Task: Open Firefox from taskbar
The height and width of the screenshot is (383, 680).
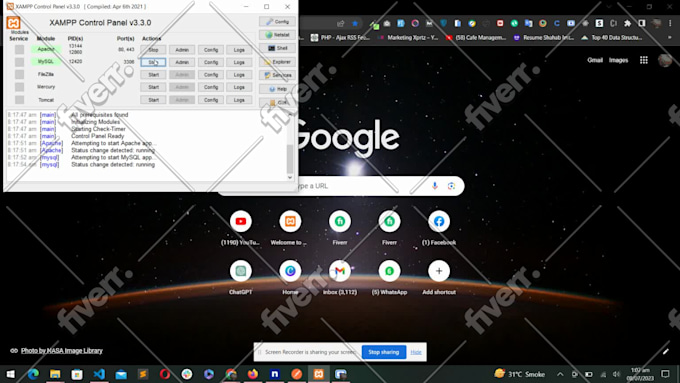Action: pos(252,374)
